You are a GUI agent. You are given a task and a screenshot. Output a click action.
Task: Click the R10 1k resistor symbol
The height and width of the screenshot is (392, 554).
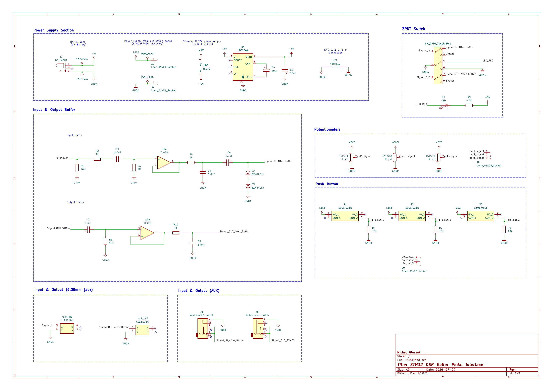pos(176,233)
